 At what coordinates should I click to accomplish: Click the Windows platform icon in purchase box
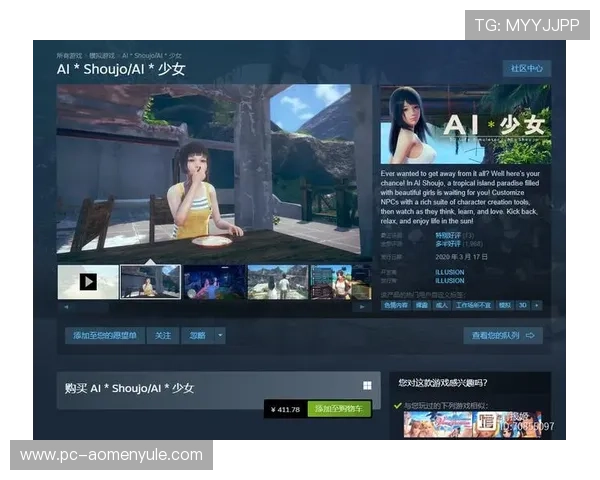367,386
